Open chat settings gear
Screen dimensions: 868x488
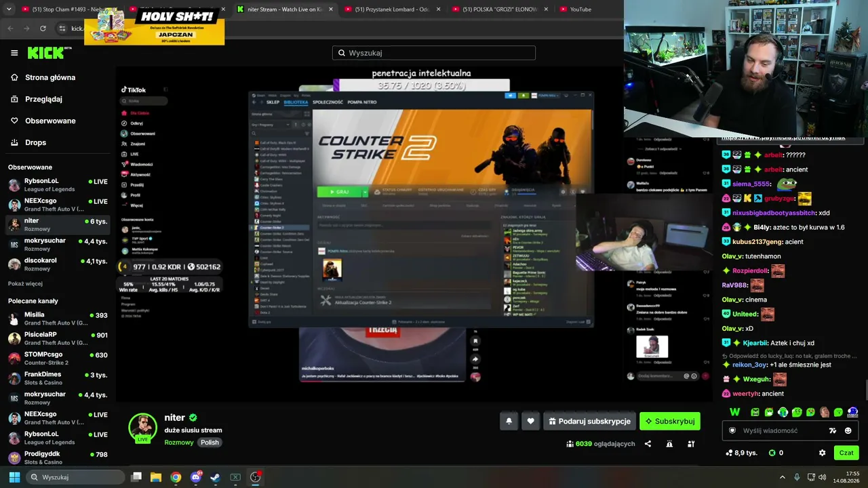coord(823,453)
